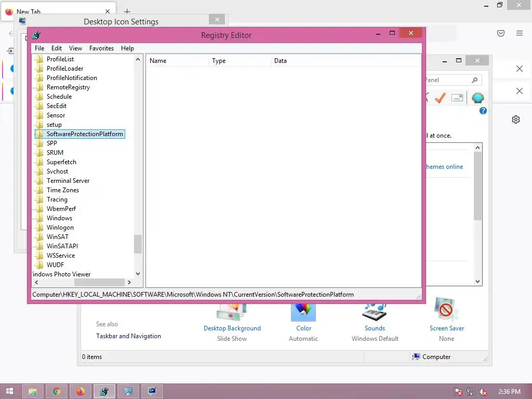Click the Control Panel help icon

[483, 111]
